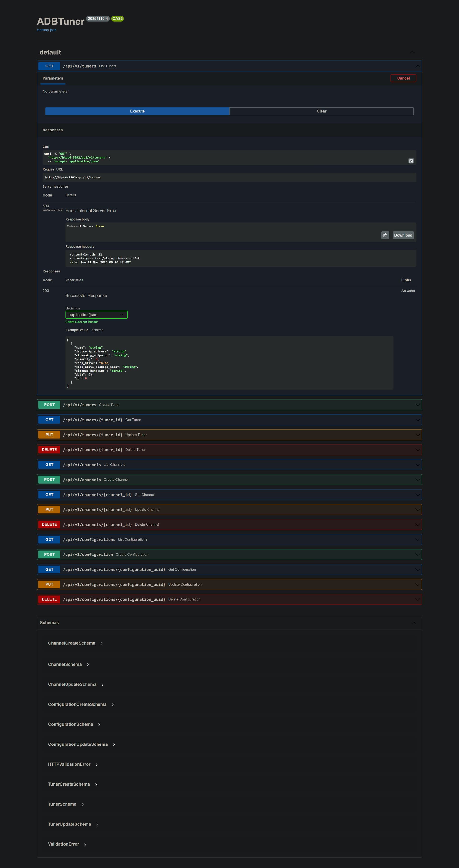Expand DELETE Delete Channel endpoint
This screenshot has height=868, width=459.
[229, 524]
